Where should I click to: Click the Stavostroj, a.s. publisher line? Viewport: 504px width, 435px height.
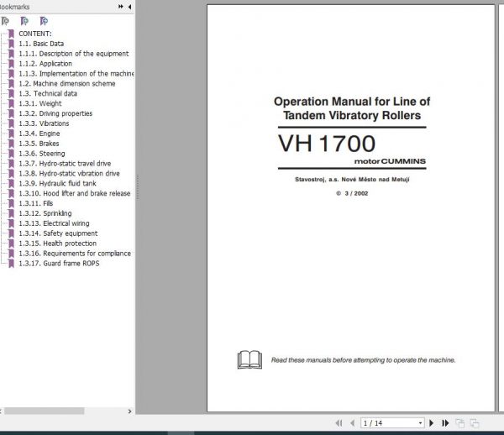[x=352, y=179]
